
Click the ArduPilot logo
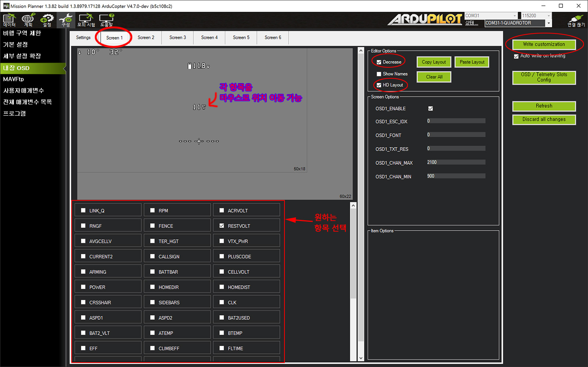pos(425,19)
